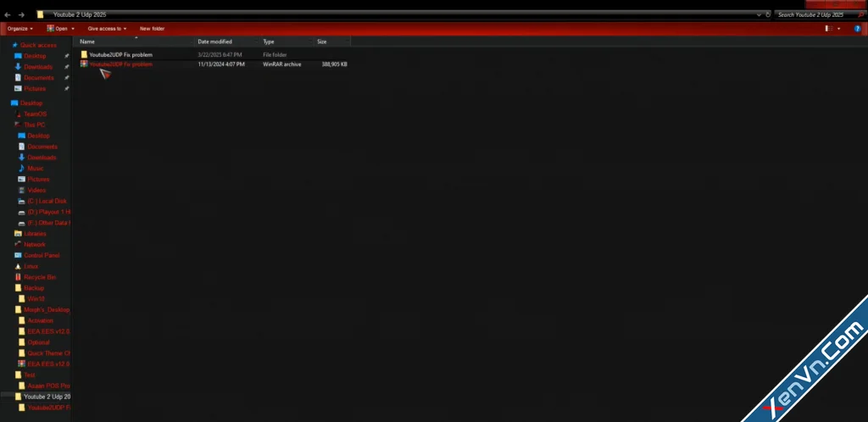Refresh the Youtube 2 Udp 2025 folder
868x422 pixels.
point(768,14)
